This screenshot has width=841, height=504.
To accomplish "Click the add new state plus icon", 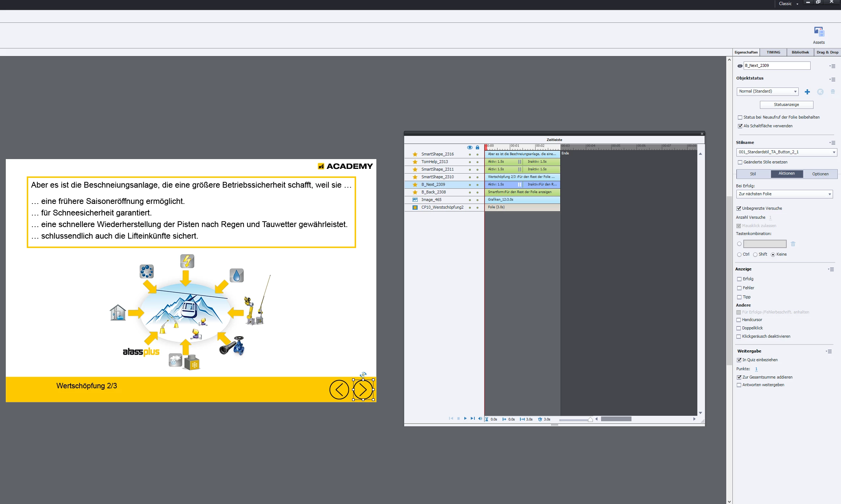I will click(807, 92).
